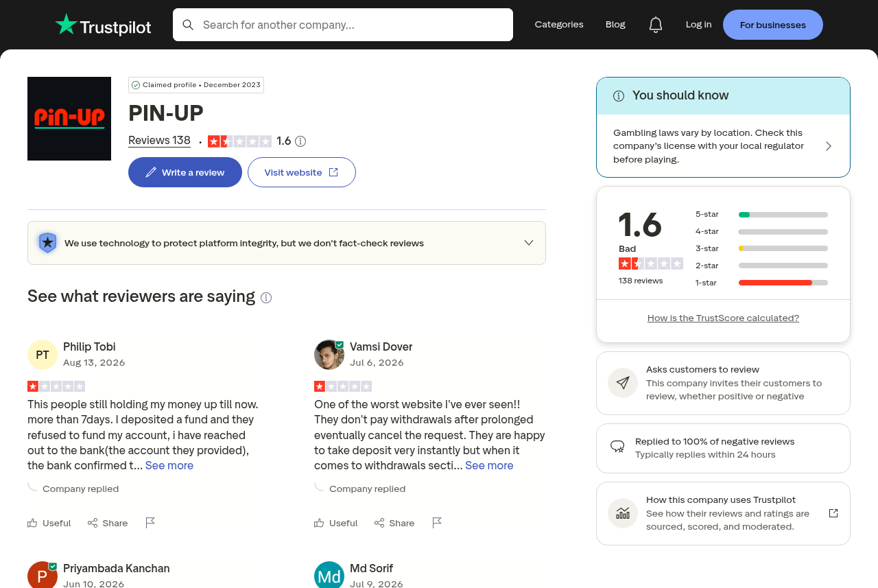This screenshot has height=588, width=878.
Task: Mark Vamsi Dover's review as Useful
Action: 336,523
